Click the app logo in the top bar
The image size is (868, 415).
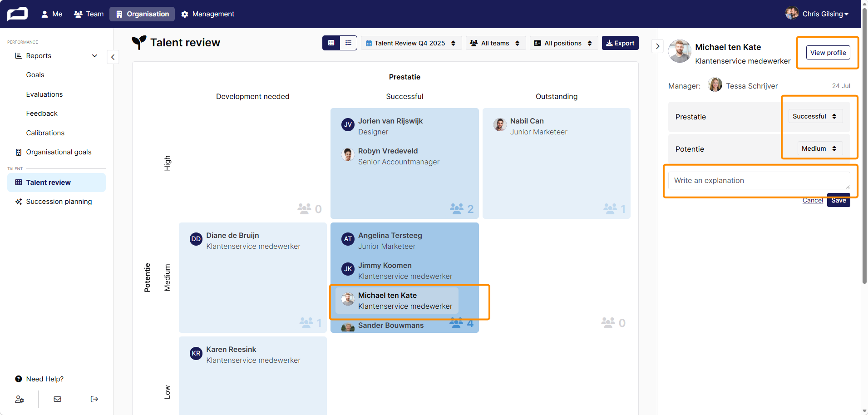click(x=17, y=14)
